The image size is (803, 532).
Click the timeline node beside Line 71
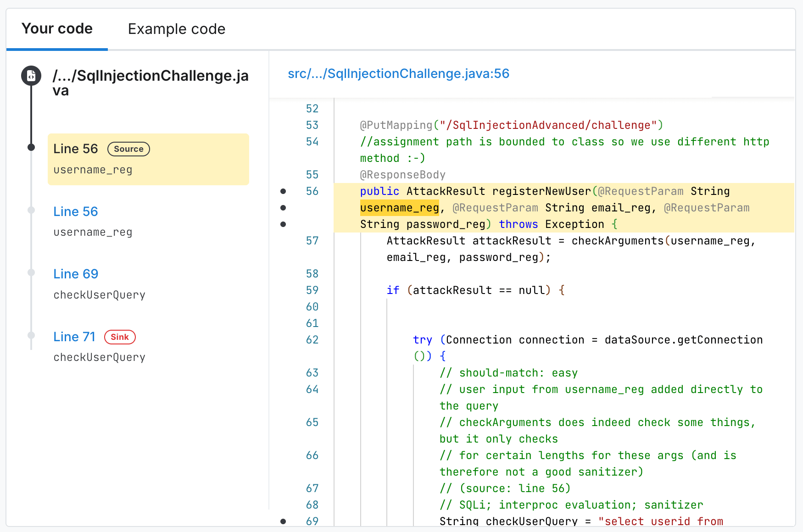tap(31, 335)
